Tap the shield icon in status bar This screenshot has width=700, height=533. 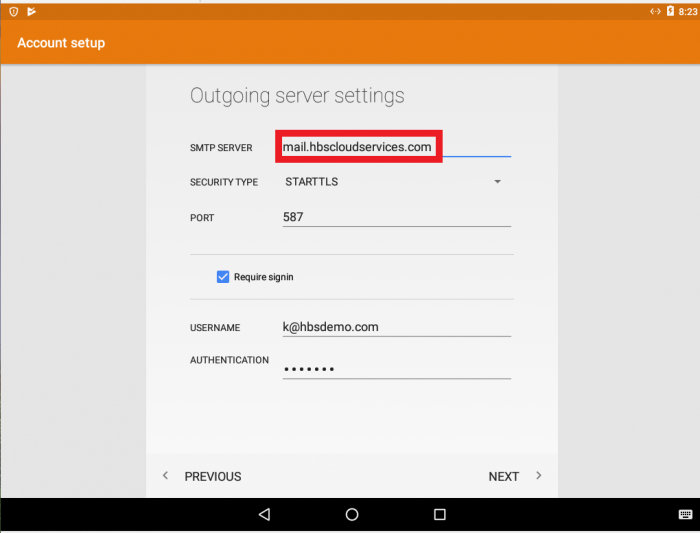click(14, 12)
